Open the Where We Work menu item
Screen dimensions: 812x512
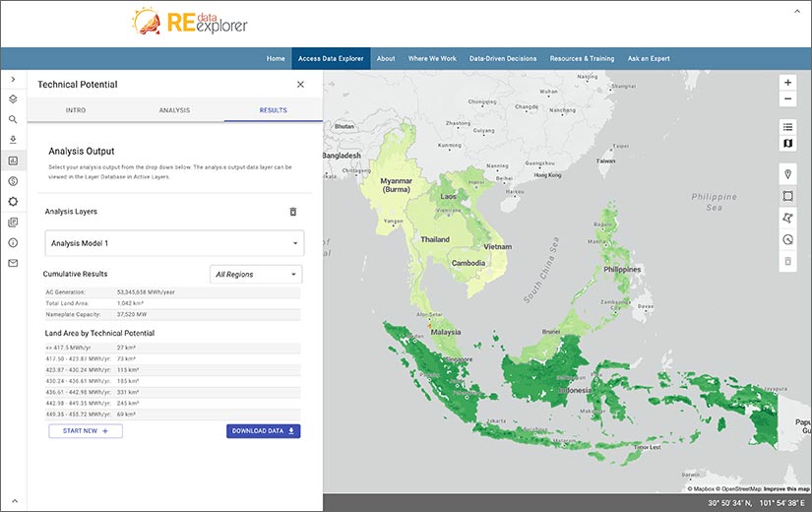coord(432,58)
